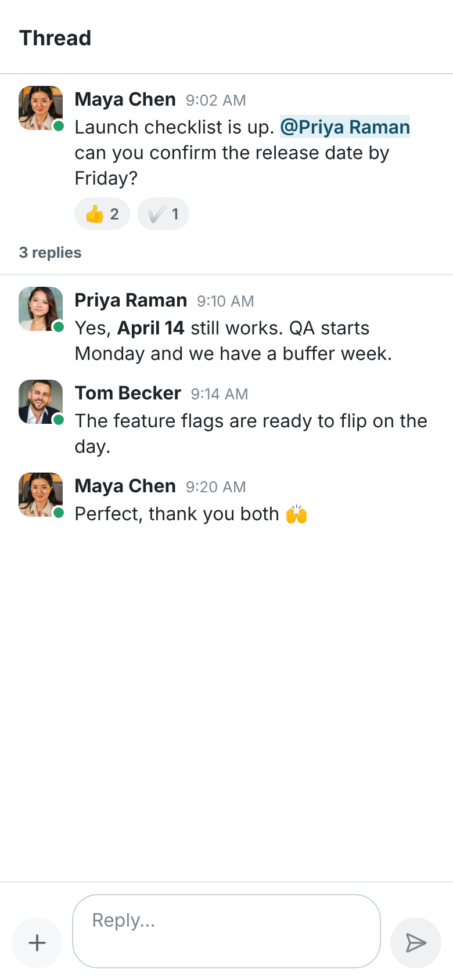Click the 9:02 AM timestamp
This screenshot has height=980, width=453.
[216, 100]
